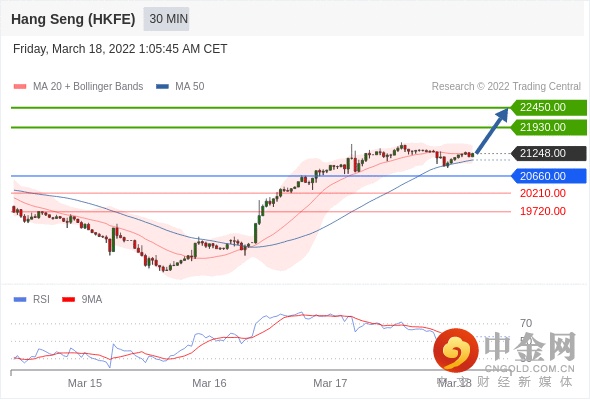Click the Research Trading Central copyright text
The width and height of the screenshot is (590, 400).
click(x=506, y=87)
